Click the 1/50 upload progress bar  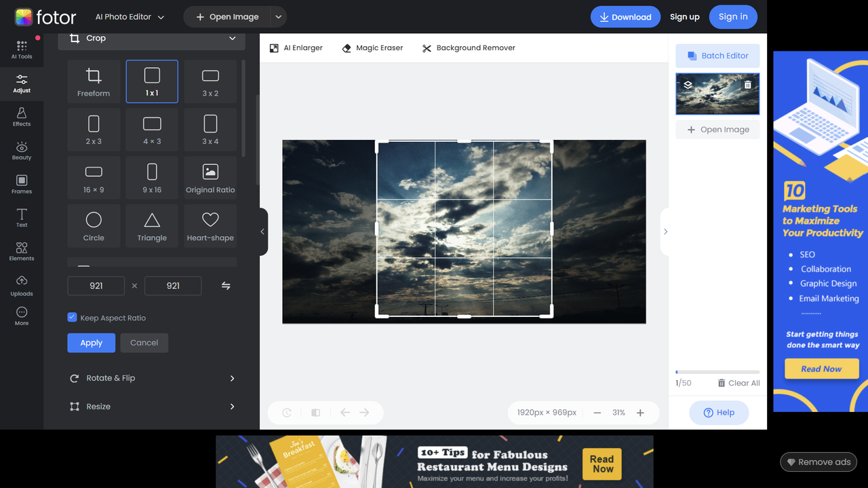[x=717, y=372]
